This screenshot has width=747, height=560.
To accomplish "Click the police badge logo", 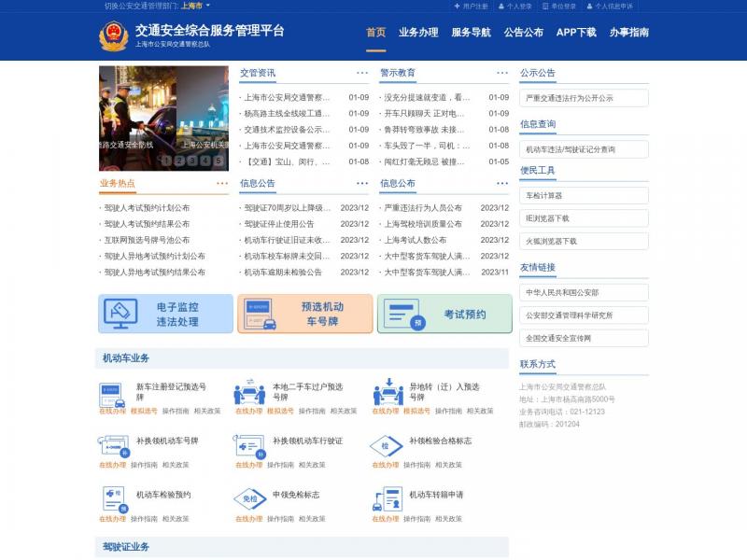I will pos(113,36).
